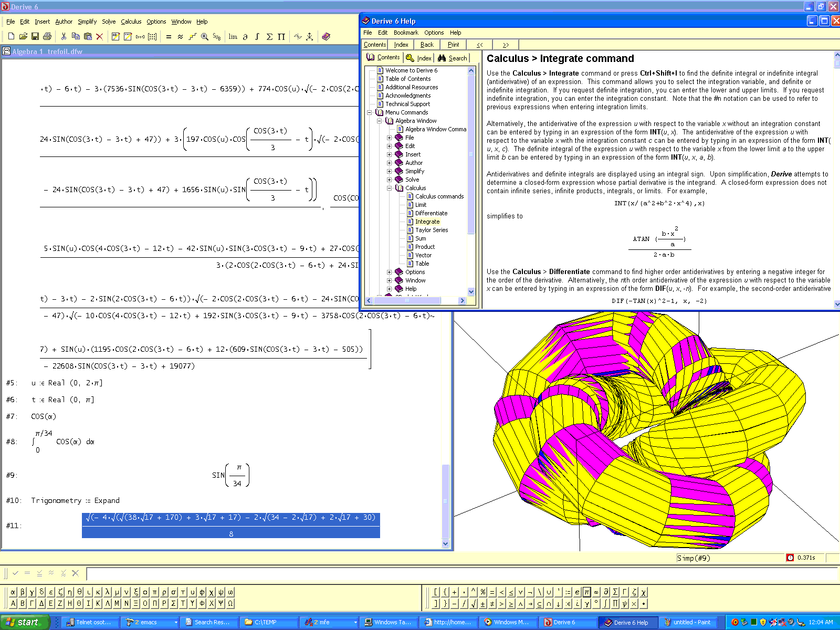Open the Calculus menu
Viewport: 840px width, 630px height.
(x=131, y=22)
